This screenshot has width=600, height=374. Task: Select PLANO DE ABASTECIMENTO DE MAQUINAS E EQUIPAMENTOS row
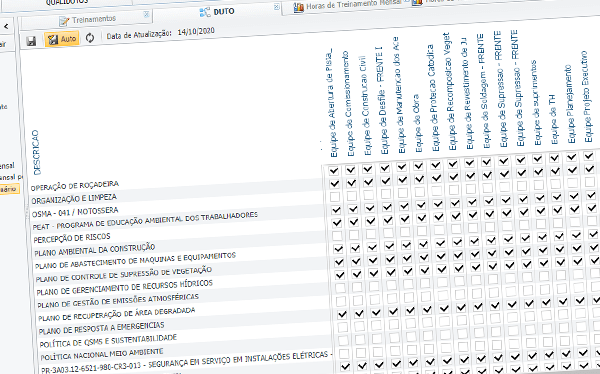[135, 261]
